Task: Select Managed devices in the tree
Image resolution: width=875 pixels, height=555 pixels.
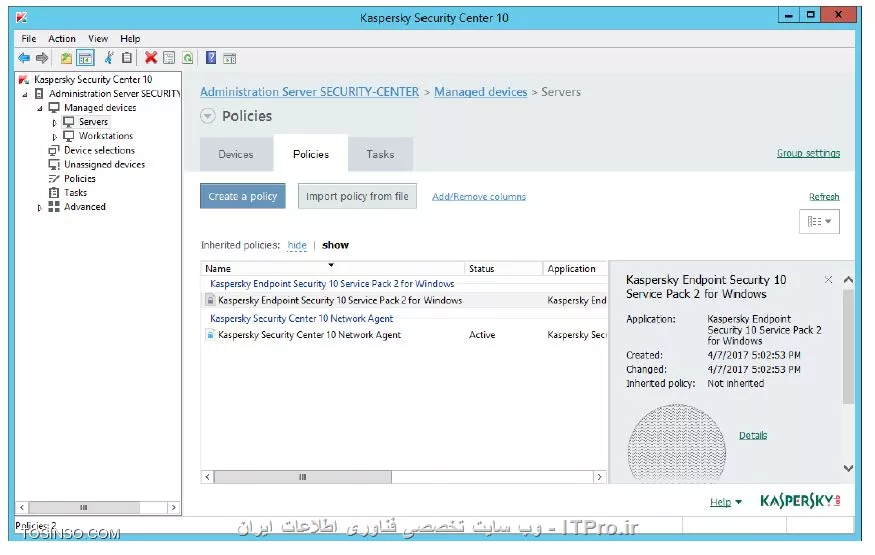Action: (100, 108)
